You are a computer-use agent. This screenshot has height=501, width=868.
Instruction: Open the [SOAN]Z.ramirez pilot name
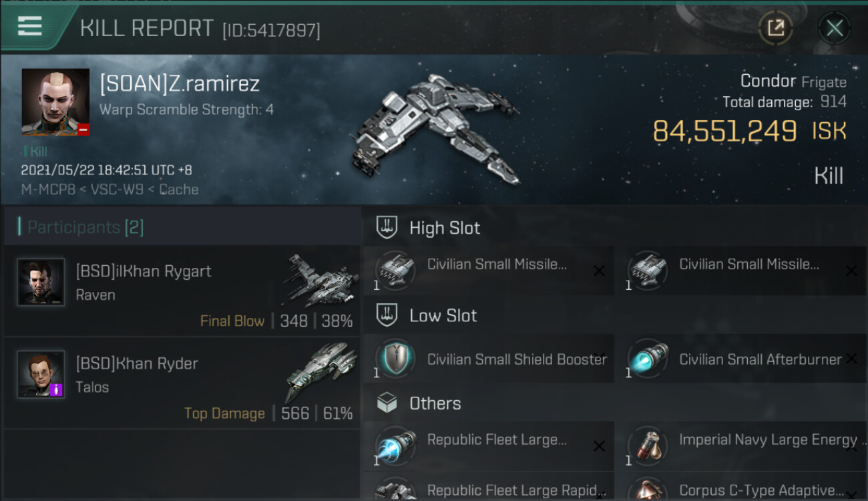[x=180, y=84]
